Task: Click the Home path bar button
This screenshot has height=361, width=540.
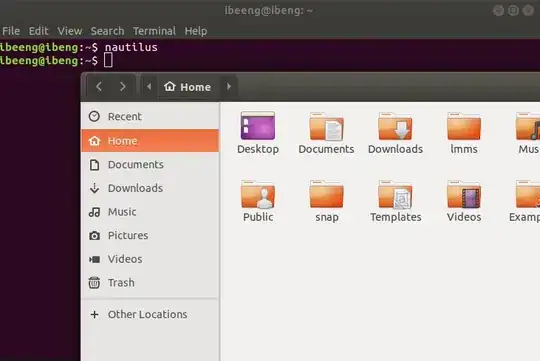Action: [187, 86]
